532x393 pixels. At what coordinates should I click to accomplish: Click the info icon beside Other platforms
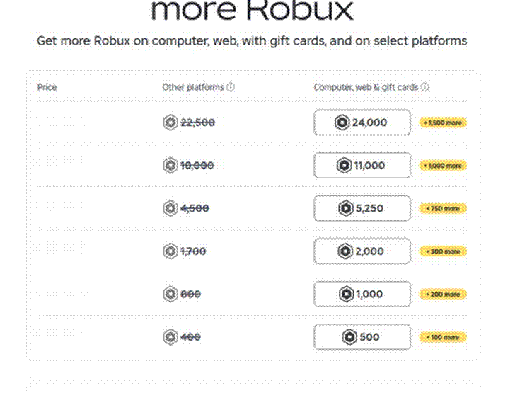click(x=231, y=87)
